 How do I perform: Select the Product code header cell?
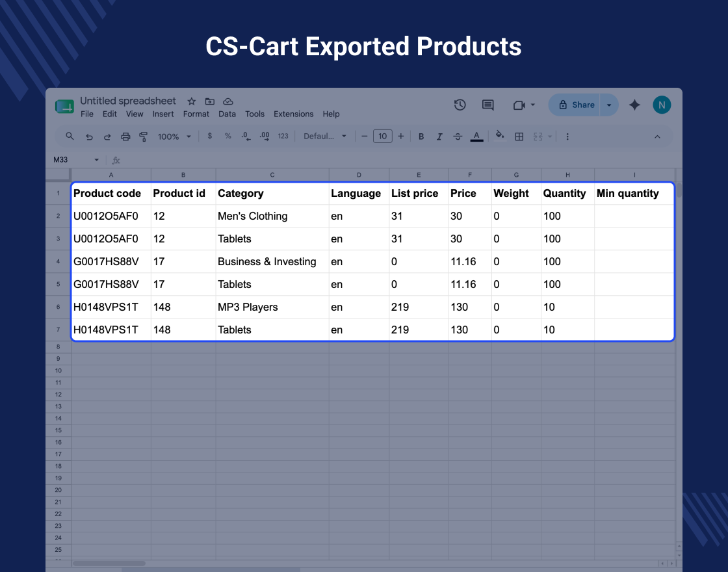(x=111, y=193)
